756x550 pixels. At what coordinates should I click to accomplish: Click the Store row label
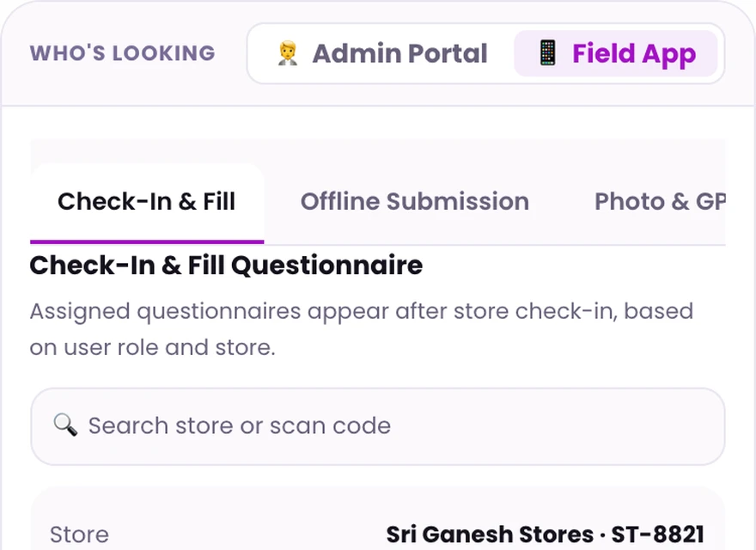point(79,535)
